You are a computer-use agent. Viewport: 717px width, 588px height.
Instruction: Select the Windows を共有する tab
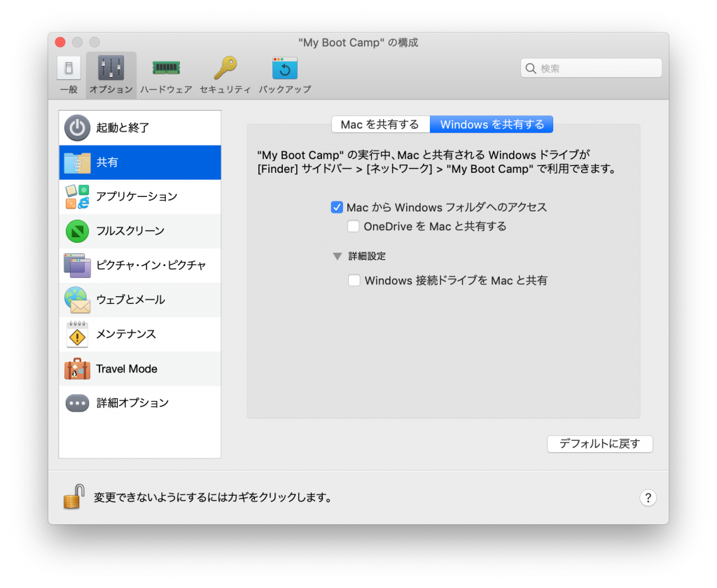pos(492,125)
